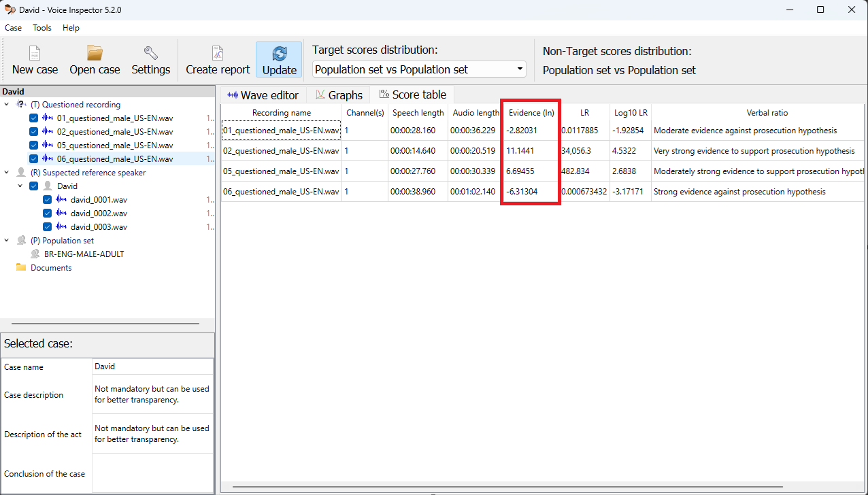Sort by Log10 LR column header

[630, 113]
